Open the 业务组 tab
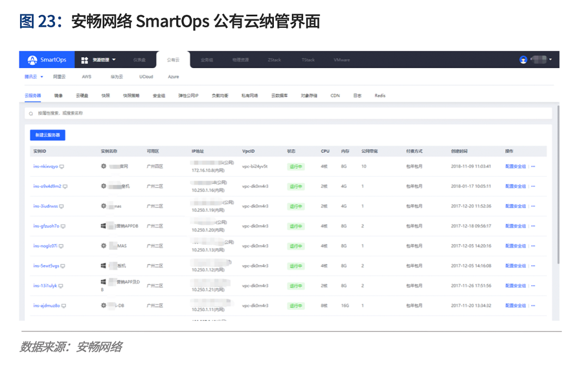 pos(207,60)
